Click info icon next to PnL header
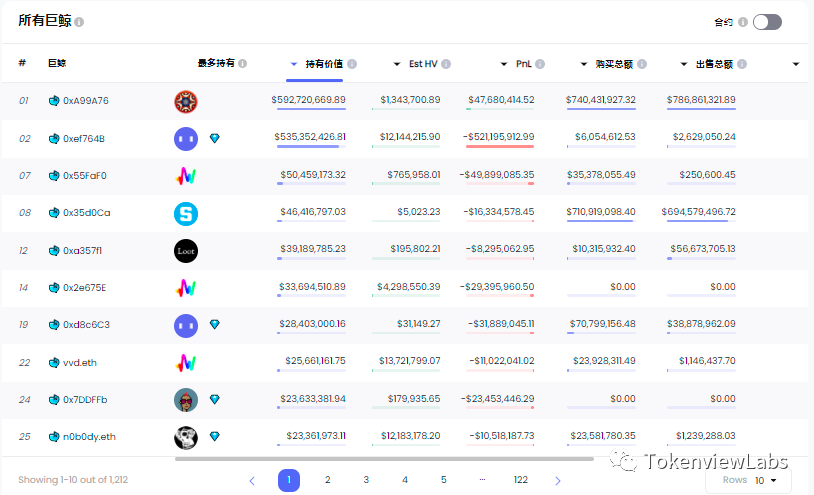Viewport: 814px width, 495px height. 540,64
